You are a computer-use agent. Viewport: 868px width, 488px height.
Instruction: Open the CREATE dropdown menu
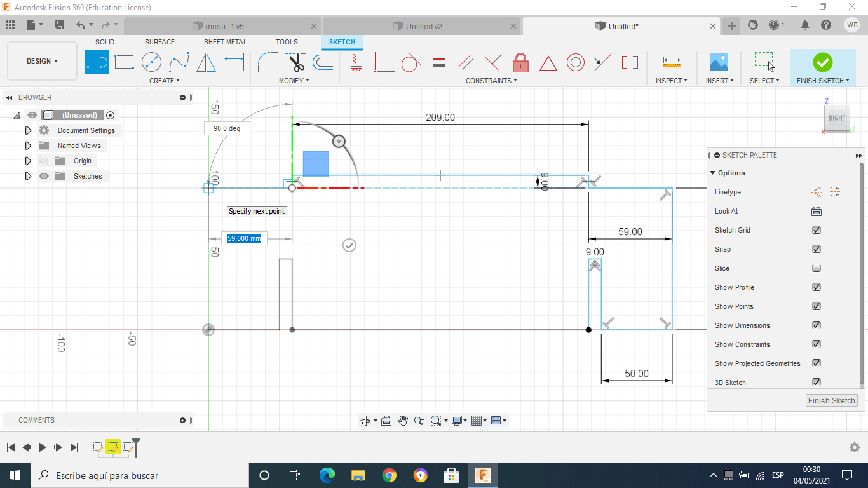coord(165,81)
